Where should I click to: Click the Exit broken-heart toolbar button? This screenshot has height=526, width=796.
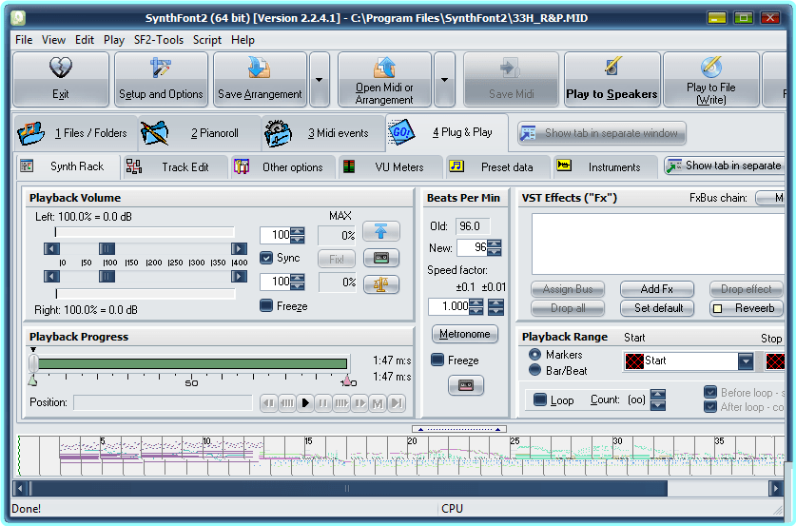point(60,79)
